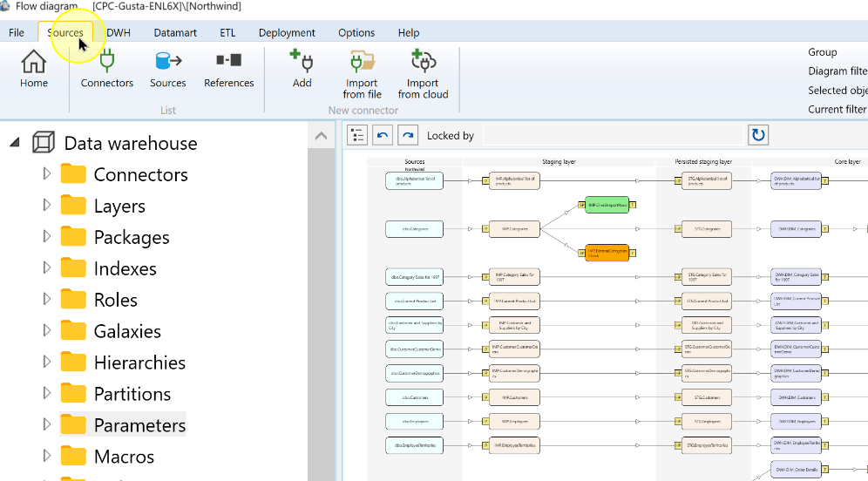Open the Connectors list from ribbon
Viewport: 868px width, 481px height.
[107, 69]
